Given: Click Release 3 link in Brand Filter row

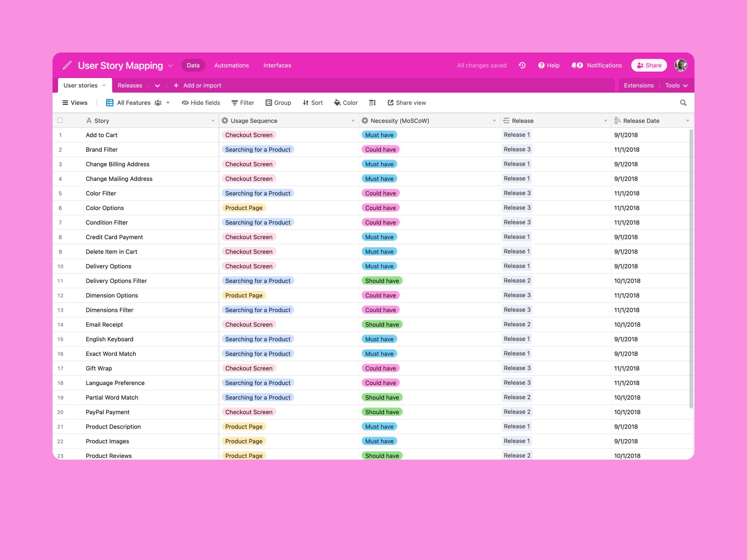Looking at the screenshot, I should [517, 149].
